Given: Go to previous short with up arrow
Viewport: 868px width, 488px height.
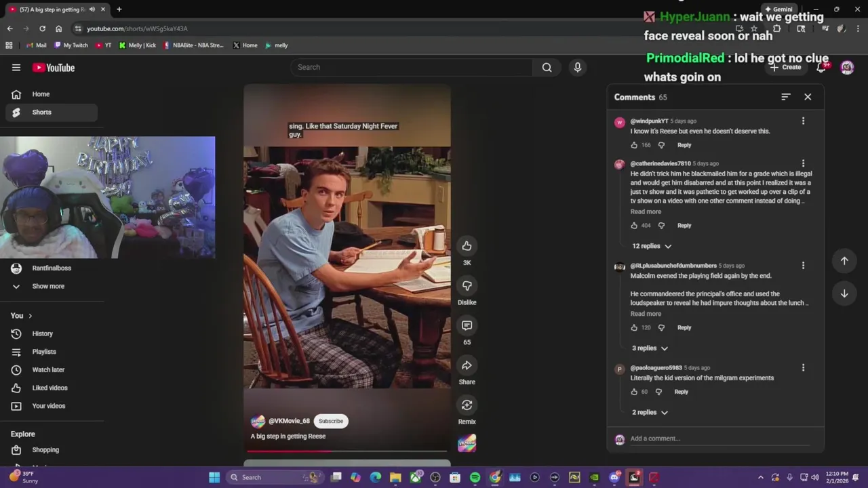Looking at the screenshot, I should pyautogui.click(x=844, y=261).
